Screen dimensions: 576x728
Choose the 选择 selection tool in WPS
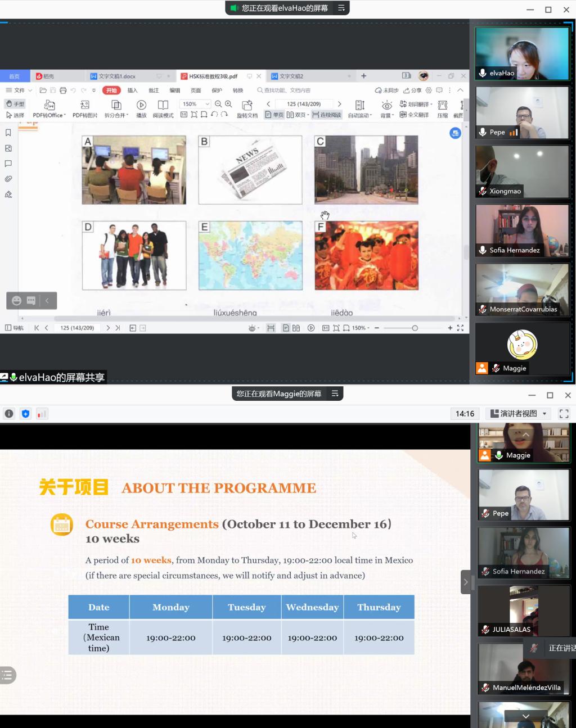[15, 115]
